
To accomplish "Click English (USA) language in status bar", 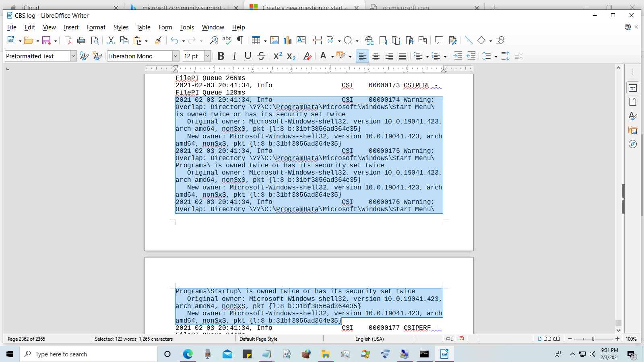I will click(x=369, y=339).
